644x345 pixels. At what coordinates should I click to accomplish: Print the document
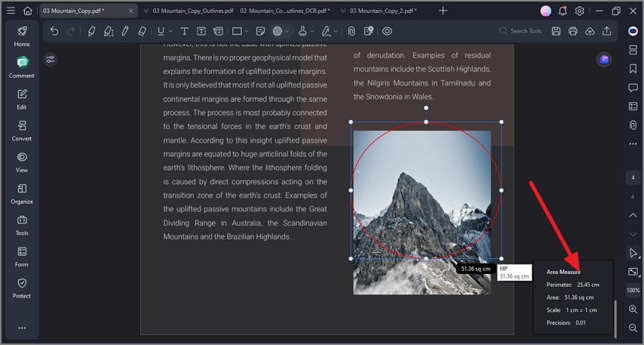tap(573, 31)
